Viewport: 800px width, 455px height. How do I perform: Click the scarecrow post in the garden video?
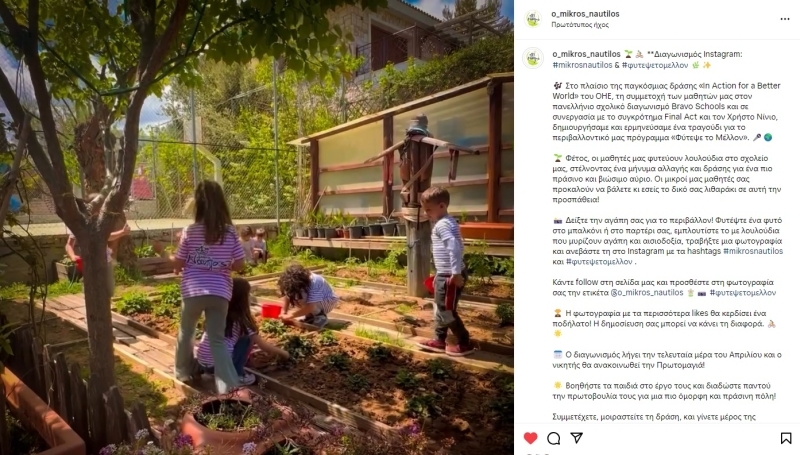419,204
